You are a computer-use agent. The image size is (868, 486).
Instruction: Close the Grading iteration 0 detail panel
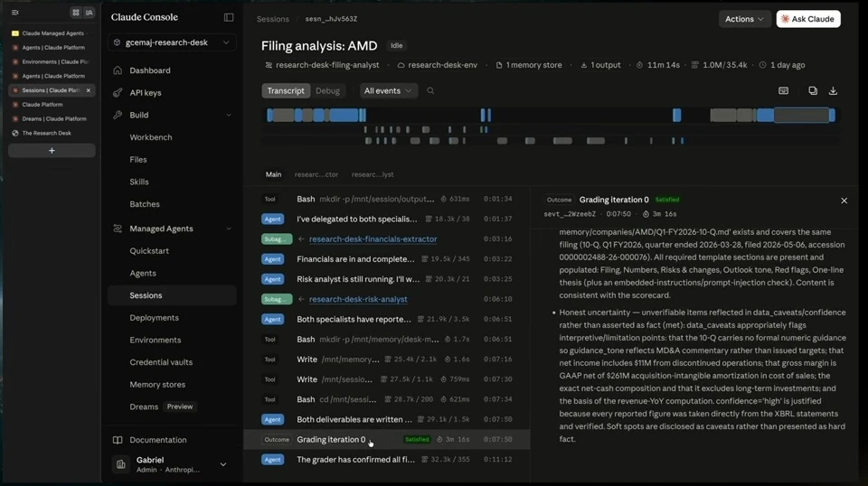[x=844, y=201]
